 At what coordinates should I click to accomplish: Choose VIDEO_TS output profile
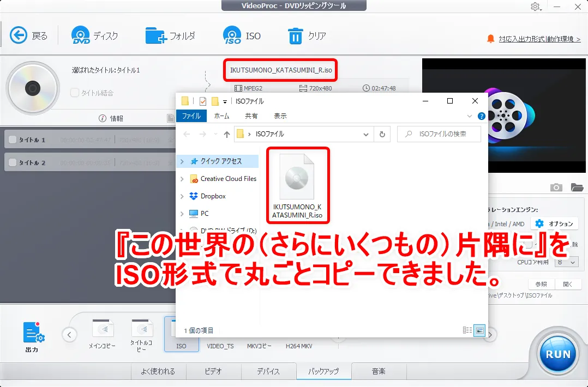click(220, 346)
